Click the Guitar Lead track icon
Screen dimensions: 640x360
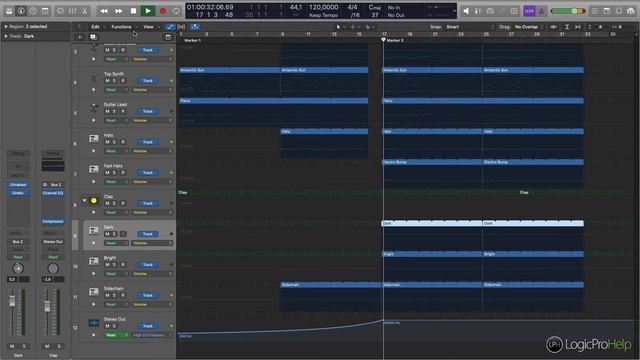(94, 108)
